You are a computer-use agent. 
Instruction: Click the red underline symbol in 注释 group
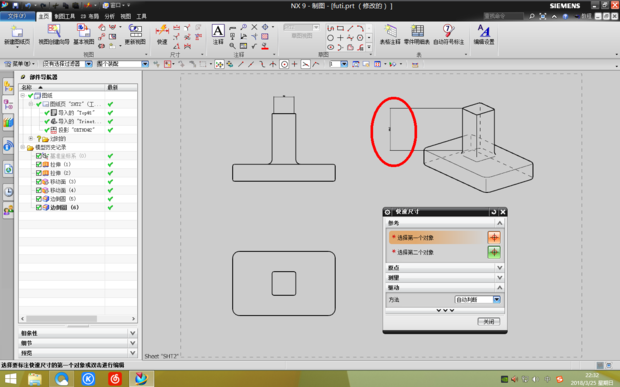click(x=265, y=47)
